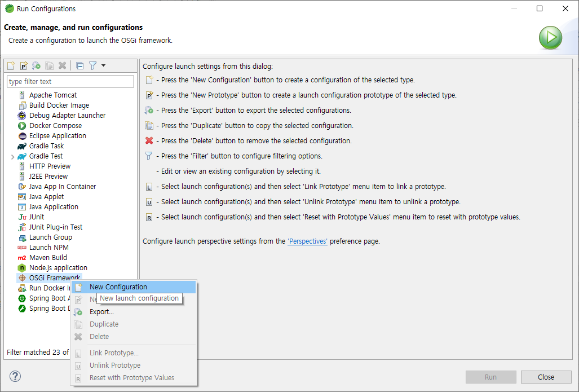Select the Docker Compose icon
The width and height of the screenshot is (579, 392).
point(22,126)
